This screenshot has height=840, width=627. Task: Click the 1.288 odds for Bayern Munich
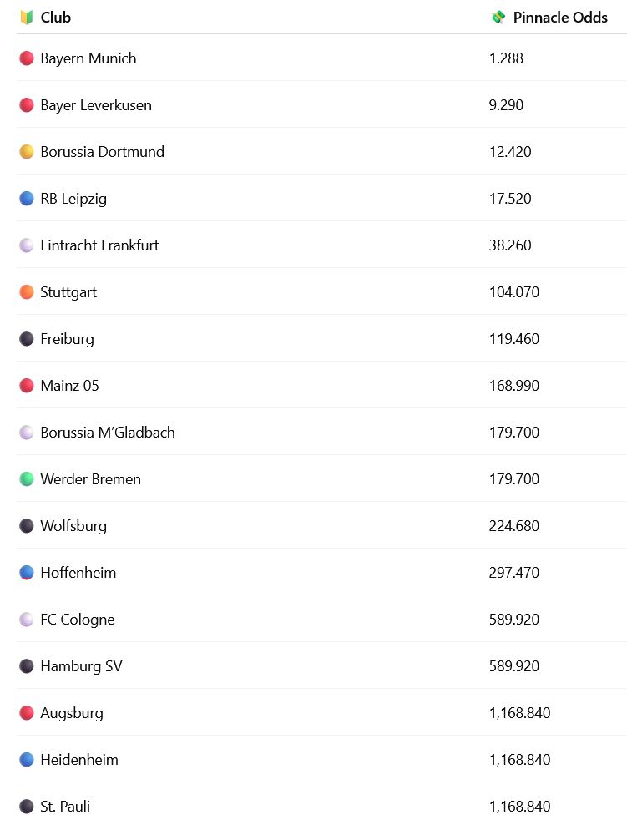[x=506, y=58]
